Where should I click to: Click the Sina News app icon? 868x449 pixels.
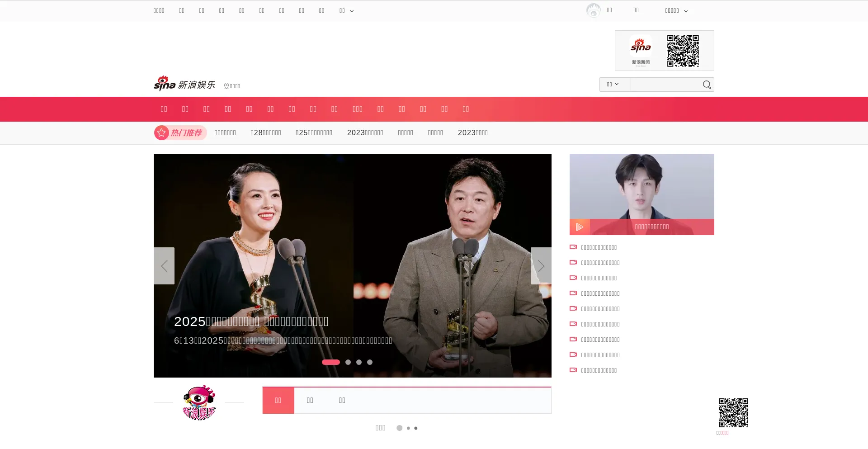(x=641, y=50)
